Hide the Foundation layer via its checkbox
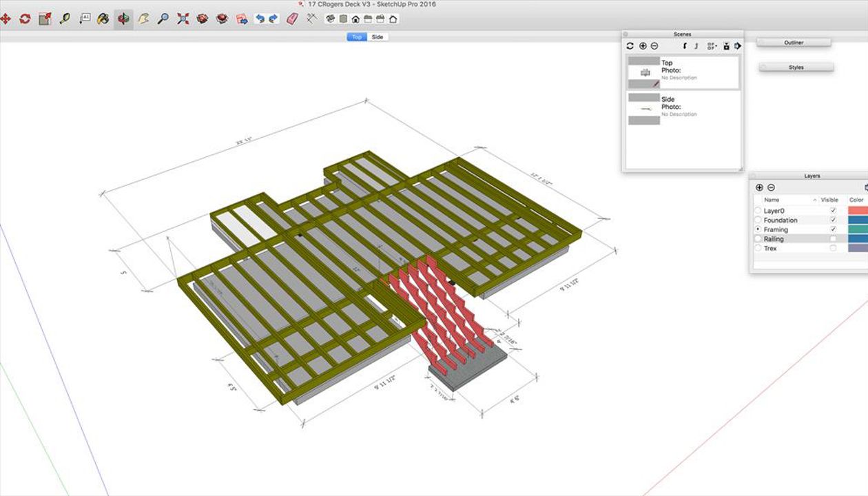 pyautogui.click(x=833, y=220)
